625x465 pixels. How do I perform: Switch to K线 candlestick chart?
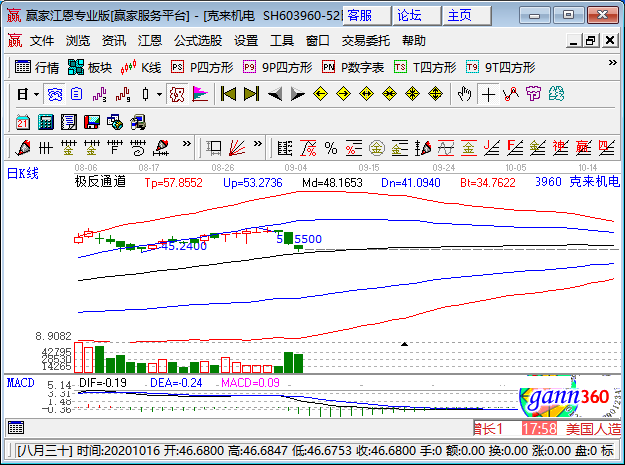pos(141,67)
